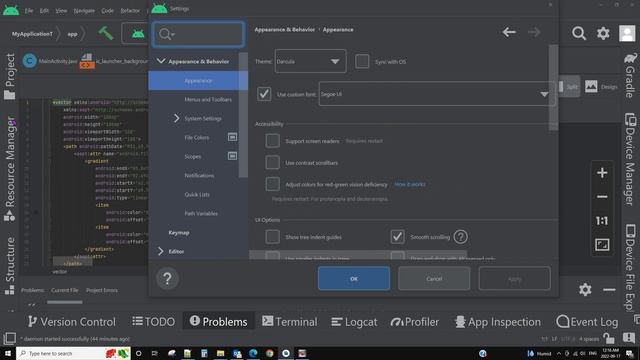Open the Theme dropdown

coord(310,61)
